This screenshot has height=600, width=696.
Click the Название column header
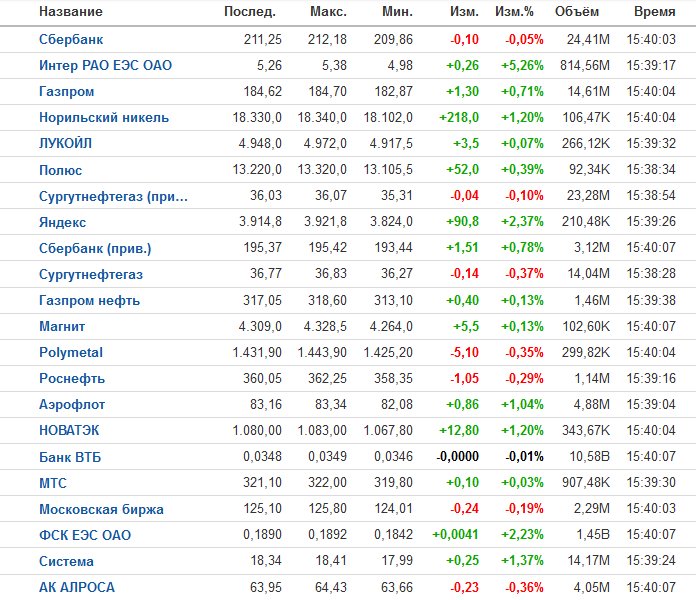(71, 12)
